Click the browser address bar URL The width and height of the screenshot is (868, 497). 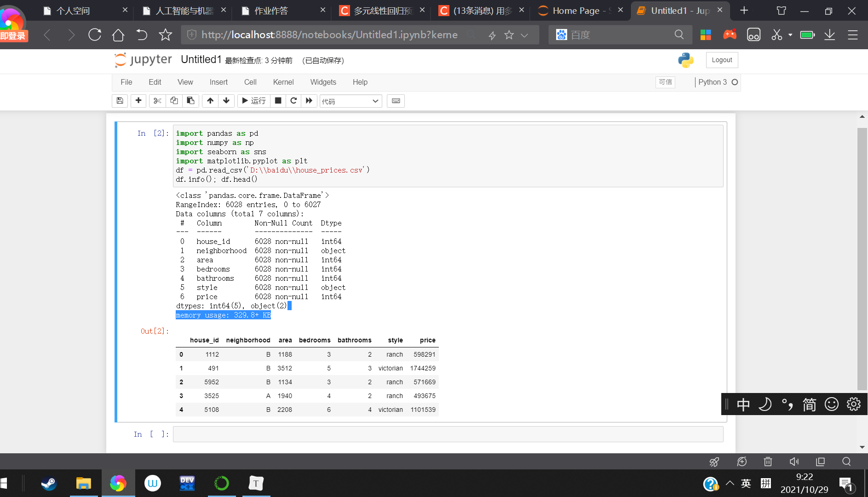point(329,35)
